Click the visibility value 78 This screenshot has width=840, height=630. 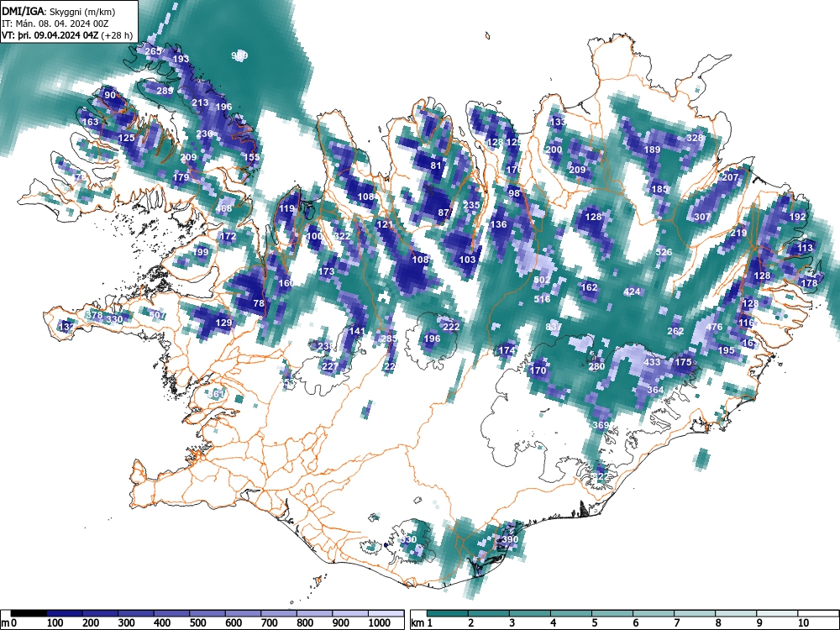(x=259, y=302)
